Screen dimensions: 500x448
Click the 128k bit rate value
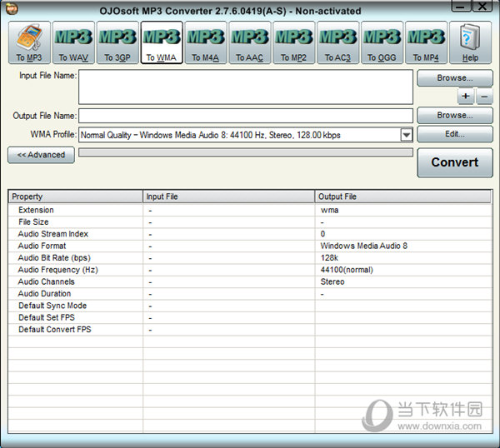point(329,258)
